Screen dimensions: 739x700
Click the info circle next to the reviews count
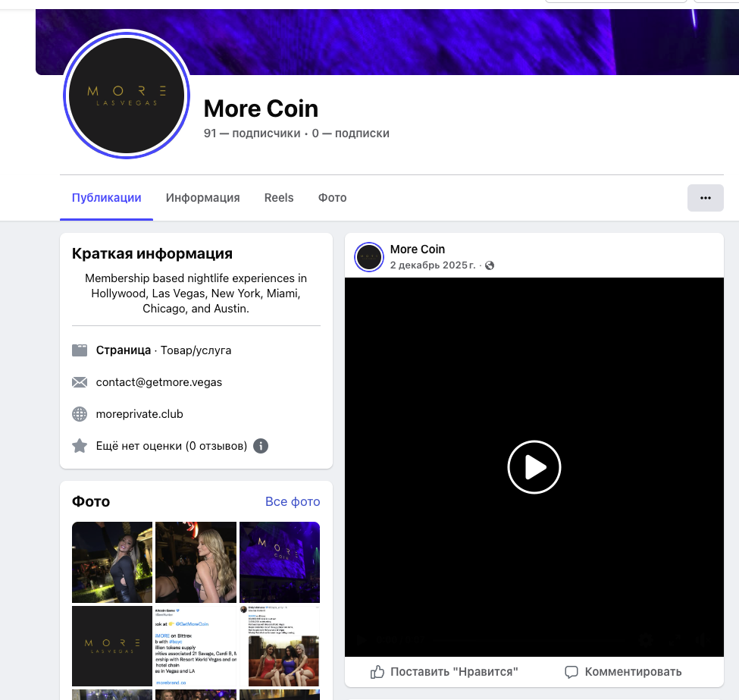[260, 446]
